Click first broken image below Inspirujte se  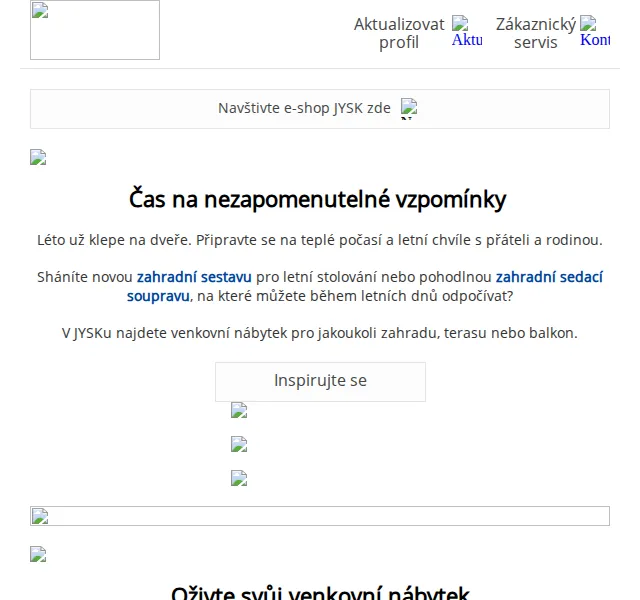pyautogui.click(x=239, y=410)
